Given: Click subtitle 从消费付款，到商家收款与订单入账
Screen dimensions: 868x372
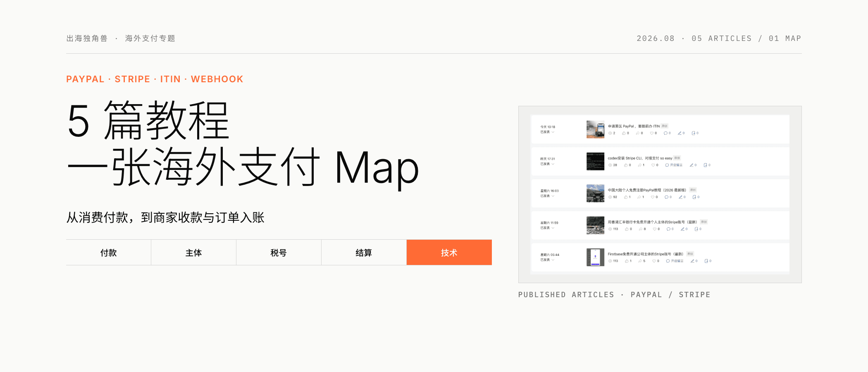Looking at the screenshot, I should [165, 217].
